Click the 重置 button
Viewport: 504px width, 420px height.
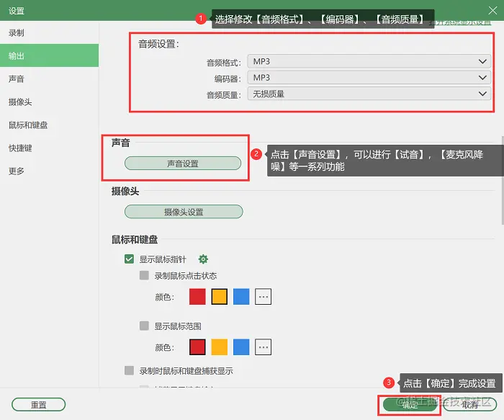39,405
